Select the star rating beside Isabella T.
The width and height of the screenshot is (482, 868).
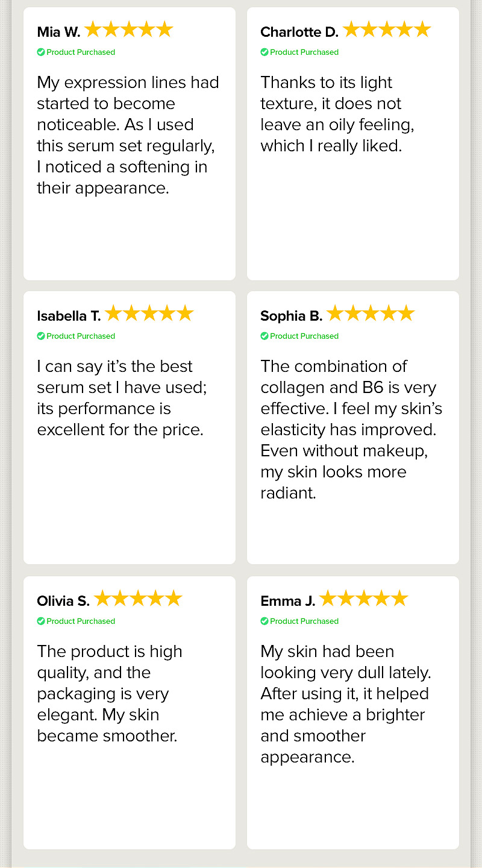[x=149, y=313]
